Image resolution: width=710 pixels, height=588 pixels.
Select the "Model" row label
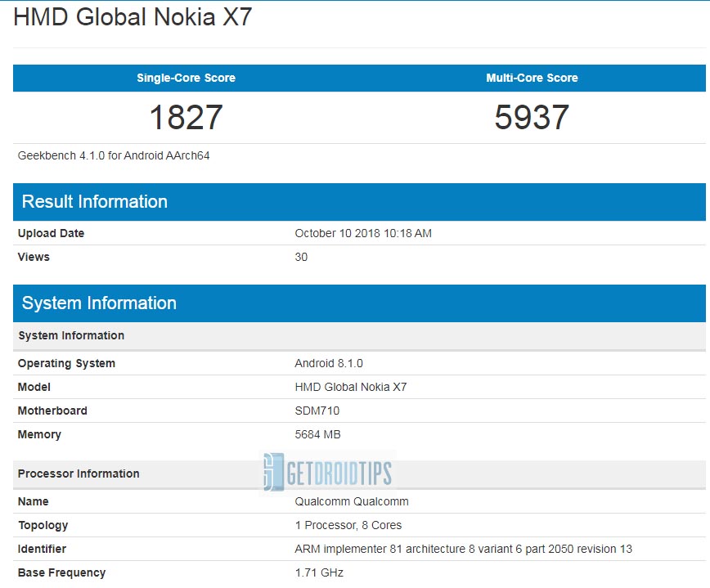pyautogui.click(x=34, y=387)
